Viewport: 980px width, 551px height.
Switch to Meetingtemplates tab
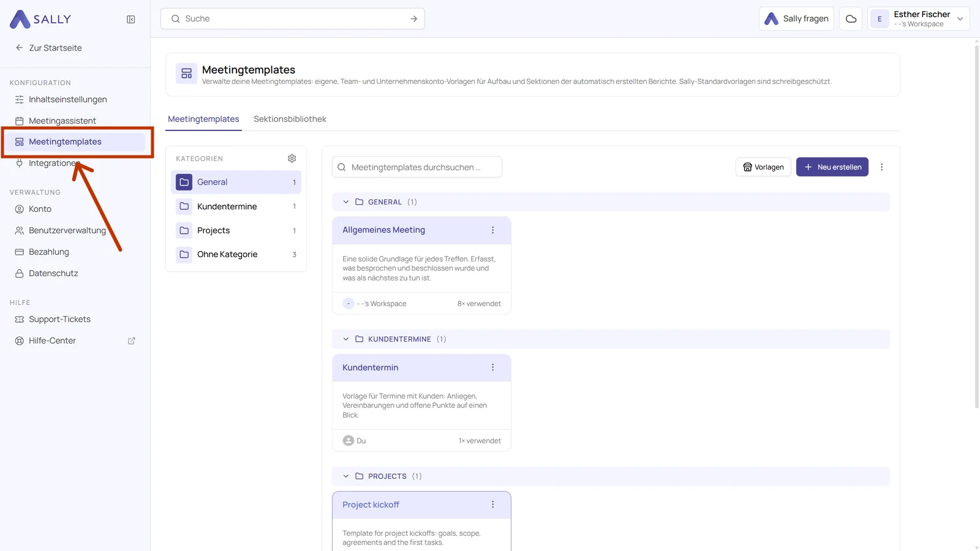203,119
